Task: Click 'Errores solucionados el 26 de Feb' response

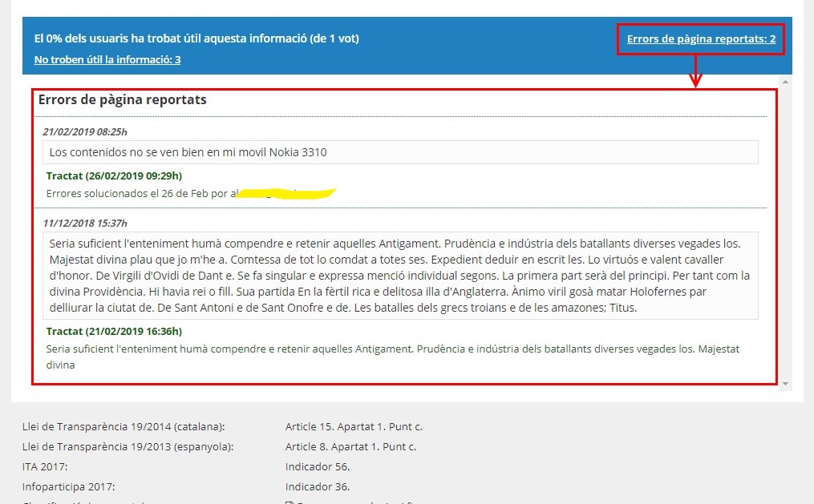Action: click(x=138, y=193)
